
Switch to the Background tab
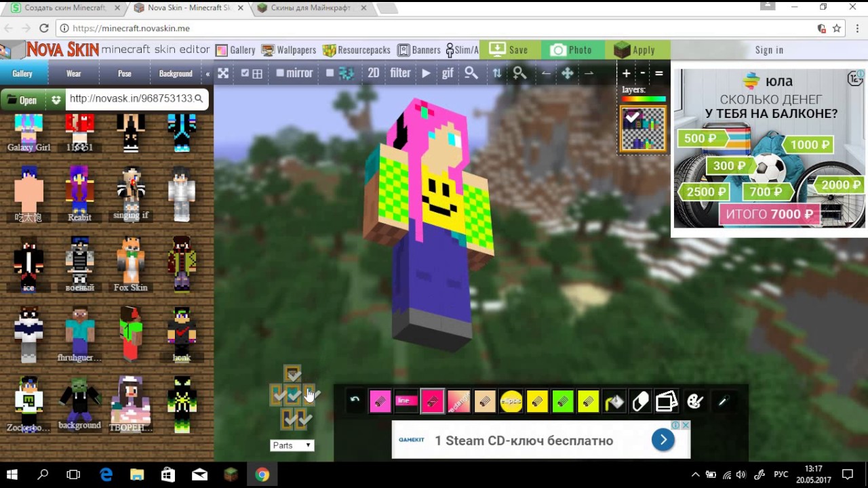(176, 73)
